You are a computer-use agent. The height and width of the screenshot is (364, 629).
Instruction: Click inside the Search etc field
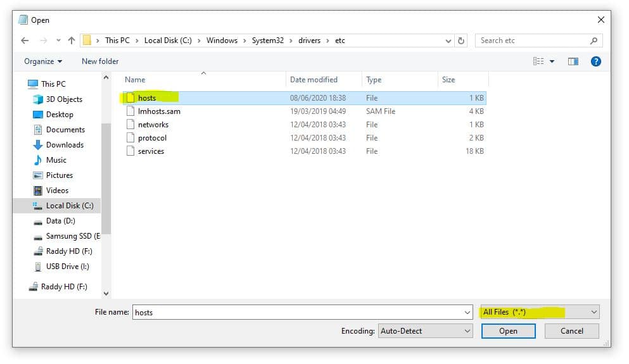[x=532, y=41]
